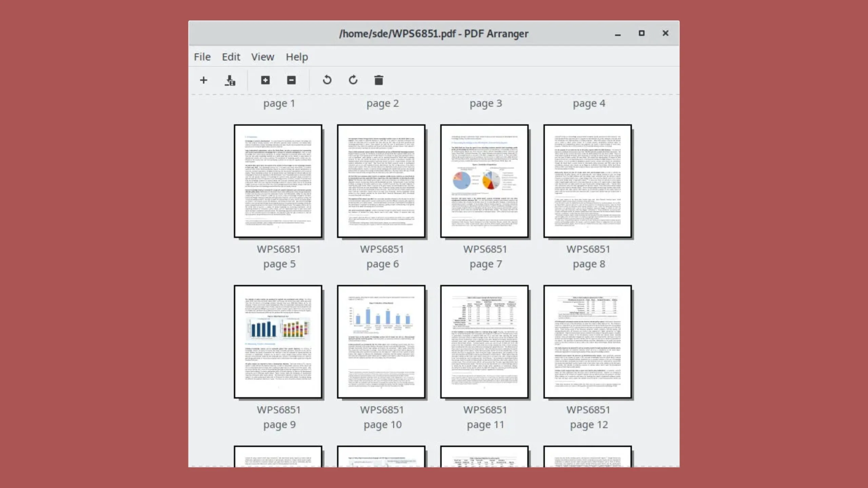Select the page 8 thumbnail
The height and width of the screenshot is (488, 868).
[588, 181]
